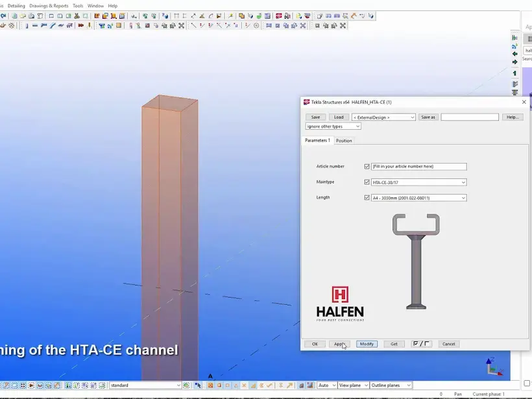The width and height of the screenshot is (532, 399).
Task: Select the weld tool icon
Action: coord(90,25)
